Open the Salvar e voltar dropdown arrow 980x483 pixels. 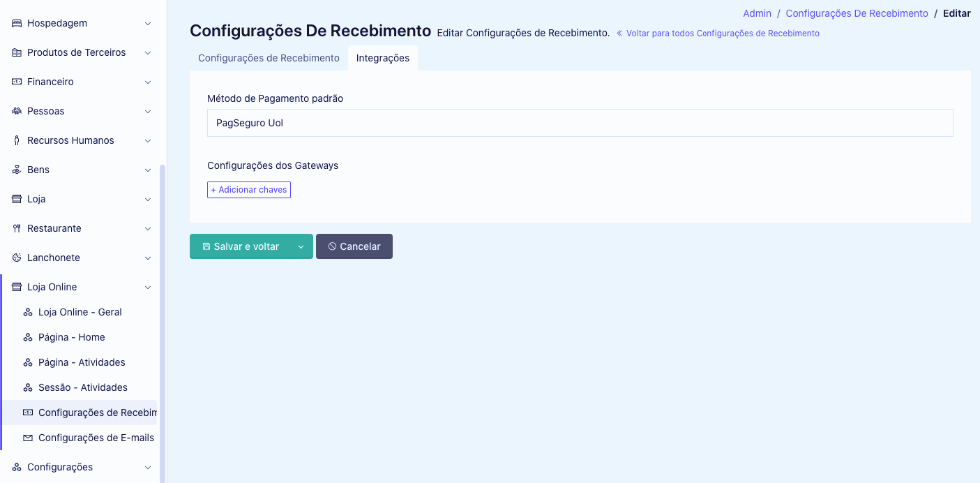pyautogui.click(x=301, y=246)
